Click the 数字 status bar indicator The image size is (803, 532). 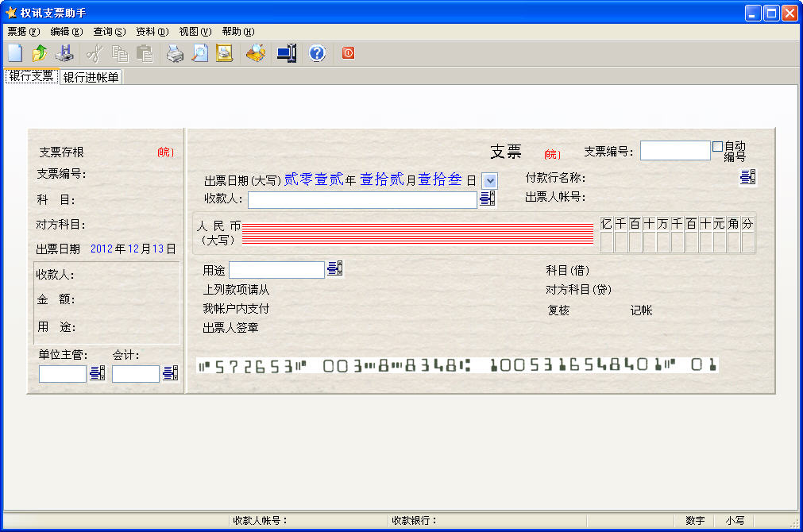pyautogui.click(x=694, y=520)
